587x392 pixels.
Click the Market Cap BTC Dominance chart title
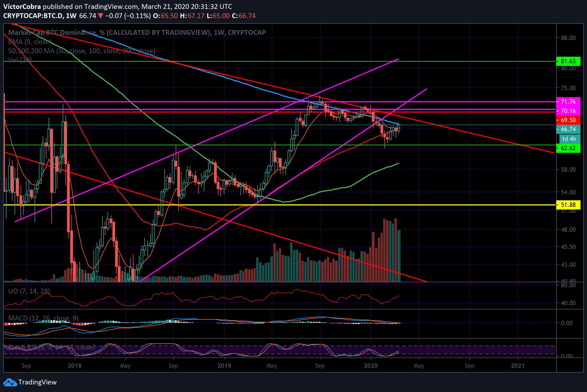137,32
